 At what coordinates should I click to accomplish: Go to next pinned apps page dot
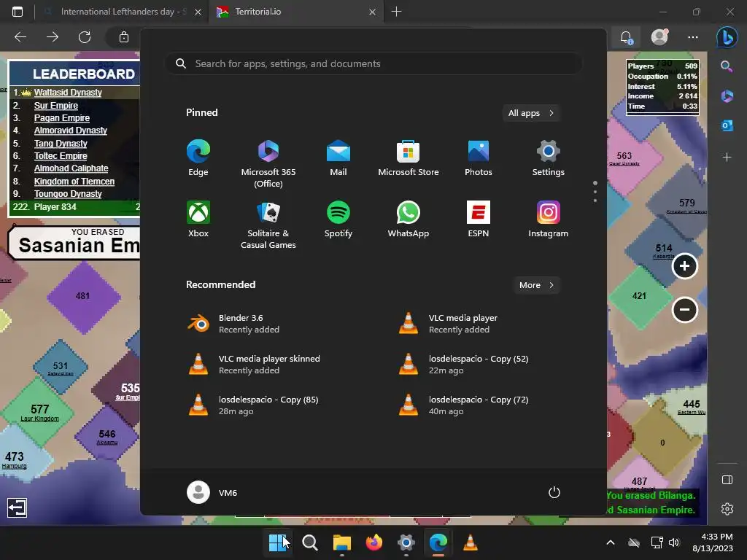click(595, 192)
